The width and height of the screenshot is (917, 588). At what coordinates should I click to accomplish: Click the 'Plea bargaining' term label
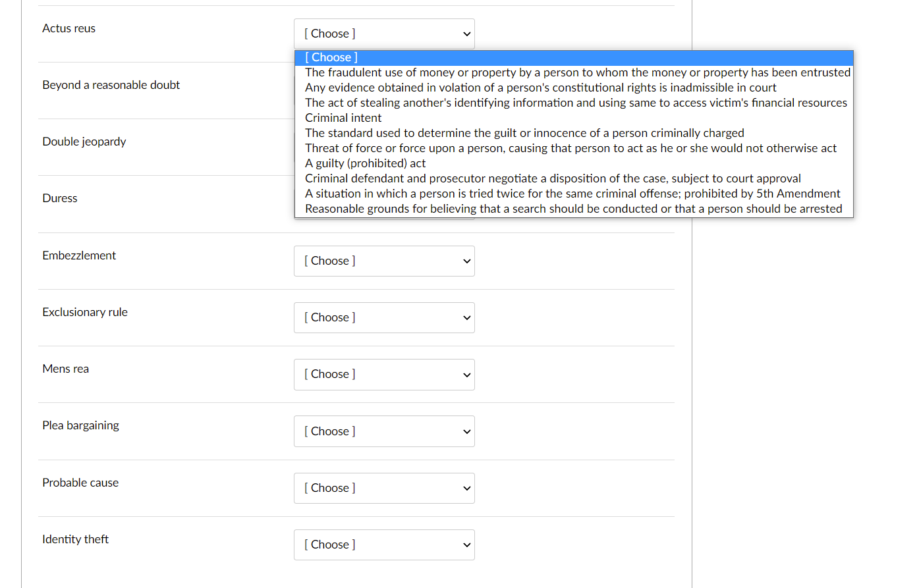pyautogui.click(x=80, y=425)
